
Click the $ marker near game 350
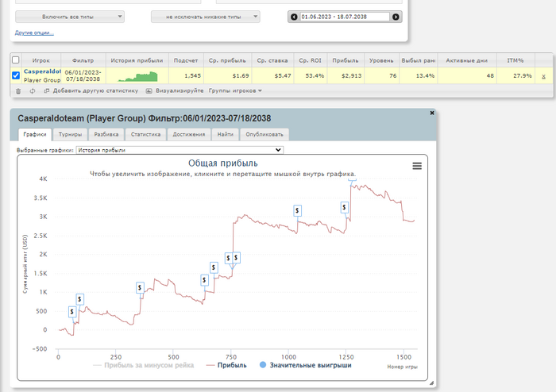[x=140, y=287]
